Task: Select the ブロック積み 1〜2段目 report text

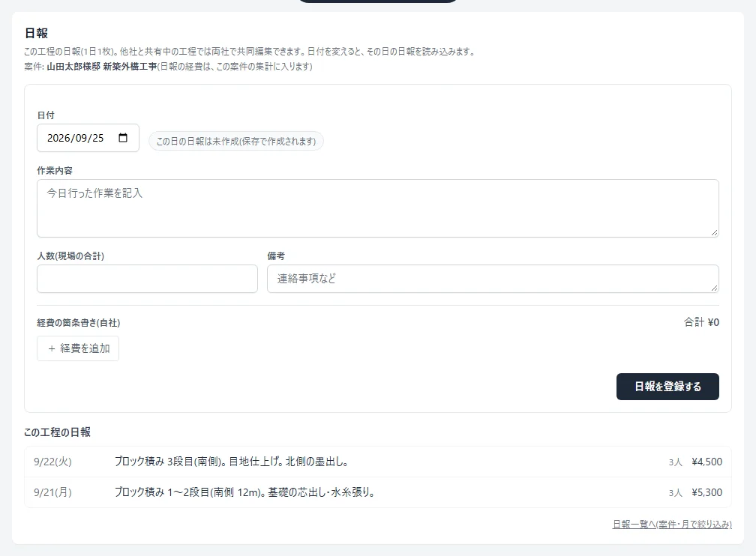Action: pyautogui.click(x=244, y=492)
